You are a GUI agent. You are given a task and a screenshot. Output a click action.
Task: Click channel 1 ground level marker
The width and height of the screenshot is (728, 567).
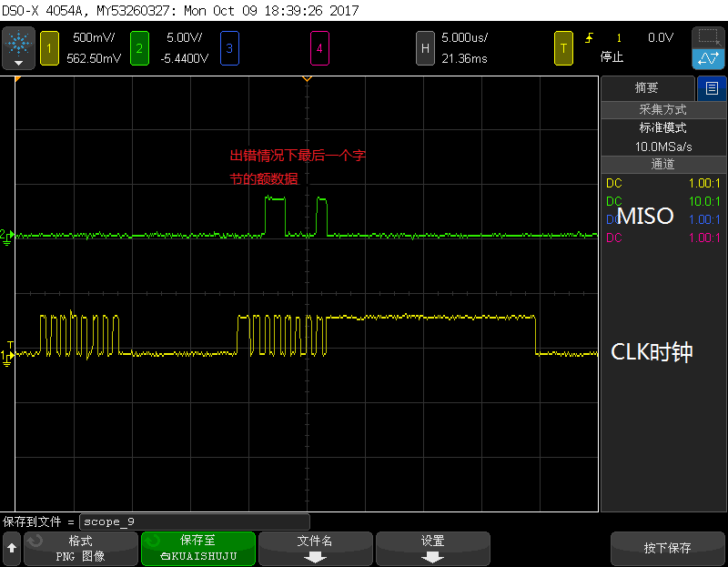pos(6,358)
